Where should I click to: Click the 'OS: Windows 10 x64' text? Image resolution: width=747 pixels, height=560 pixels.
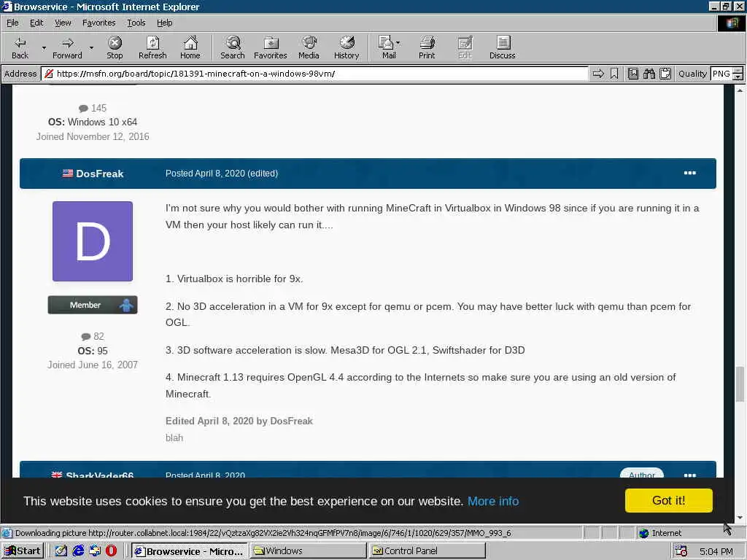click(x=93, y=122)
